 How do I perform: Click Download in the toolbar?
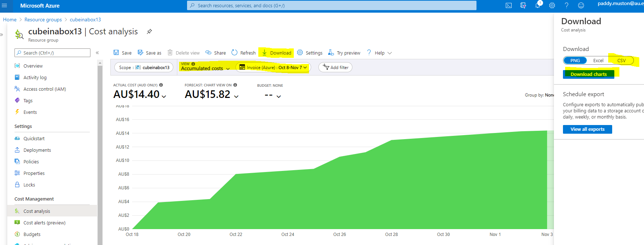(276, 53)
